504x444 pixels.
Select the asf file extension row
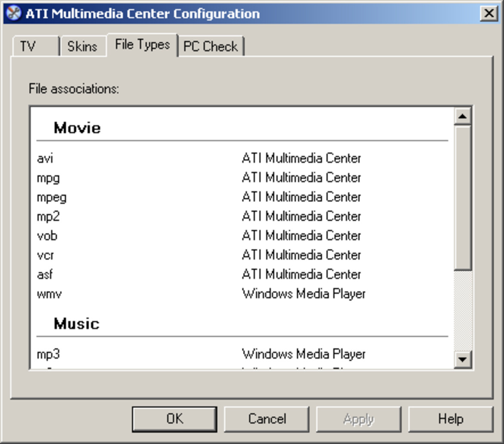click(242, 274)
